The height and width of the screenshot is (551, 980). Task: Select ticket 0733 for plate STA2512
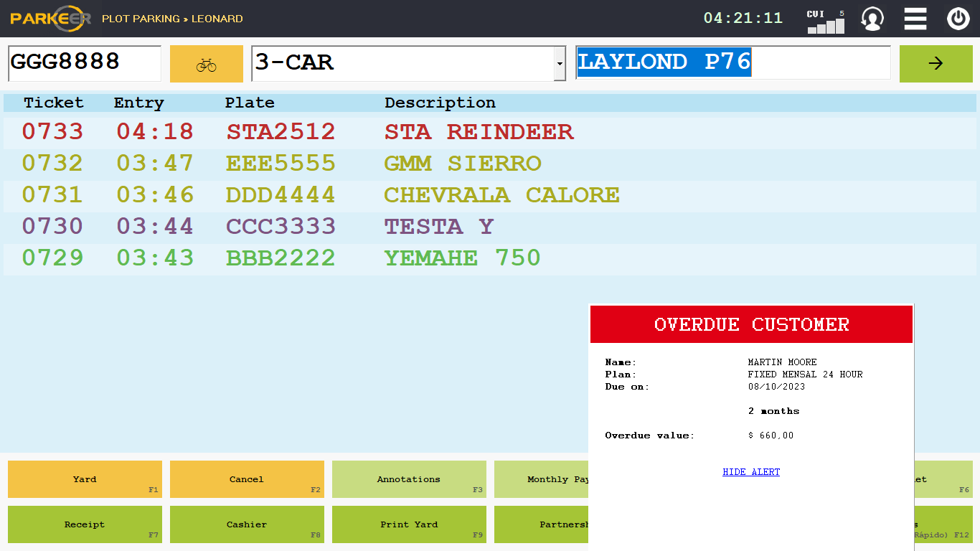287,132
